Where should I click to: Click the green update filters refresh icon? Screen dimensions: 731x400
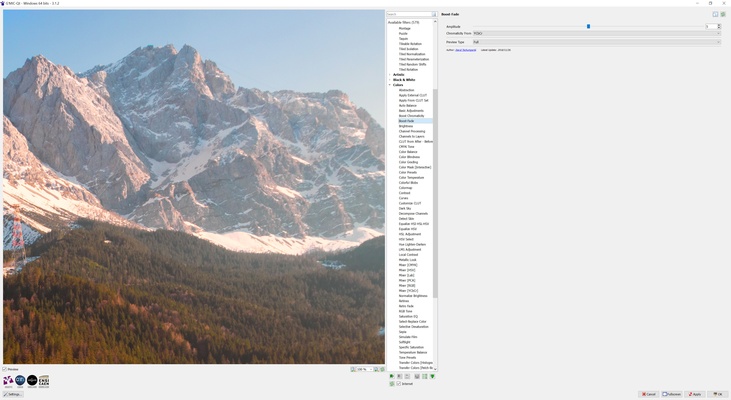(392, 384)
